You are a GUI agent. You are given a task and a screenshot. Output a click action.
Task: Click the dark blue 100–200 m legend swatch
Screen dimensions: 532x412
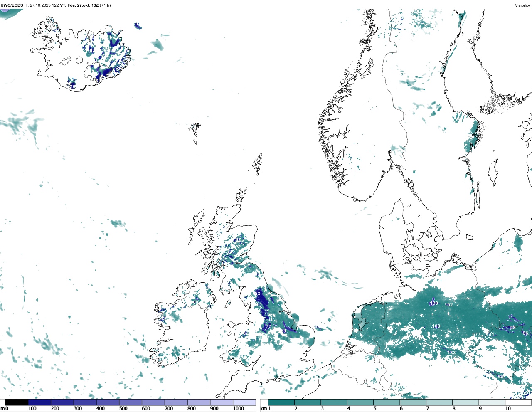(x=39, y=402)
